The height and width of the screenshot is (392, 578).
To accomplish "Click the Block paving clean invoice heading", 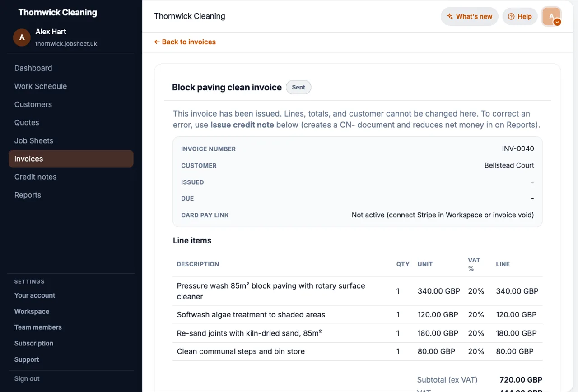I will coord(227,88).
